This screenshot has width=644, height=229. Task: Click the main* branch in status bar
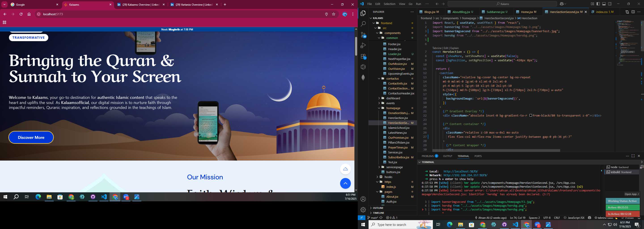pos(373,218)
